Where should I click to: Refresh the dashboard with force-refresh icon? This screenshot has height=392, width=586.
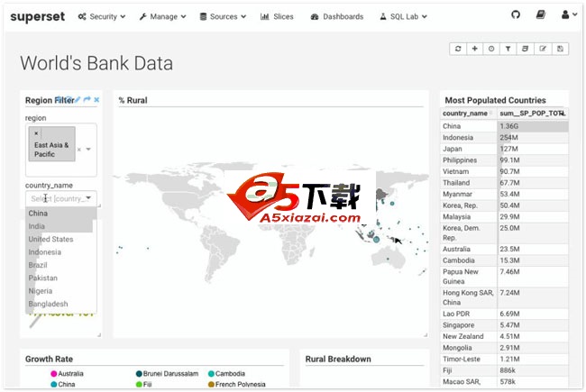458,49
